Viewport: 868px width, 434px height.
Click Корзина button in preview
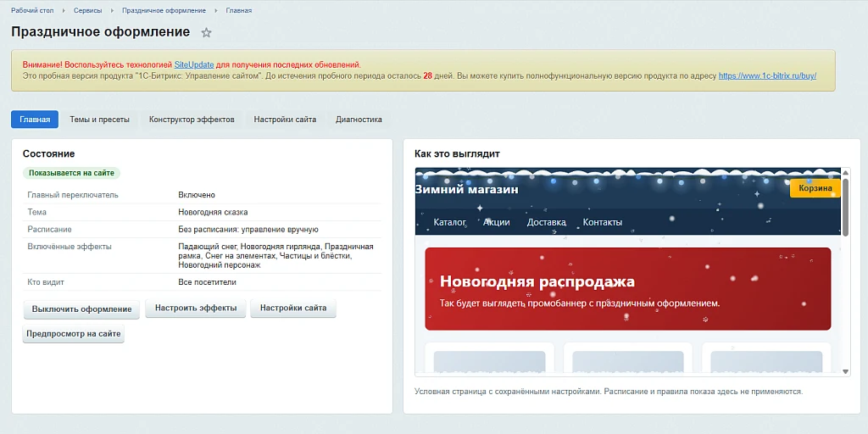coord(815,188)
